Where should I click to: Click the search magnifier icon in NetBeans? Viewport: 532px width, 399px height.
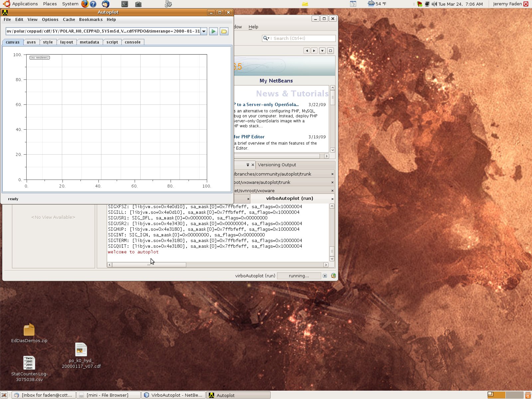coord(266,38)
